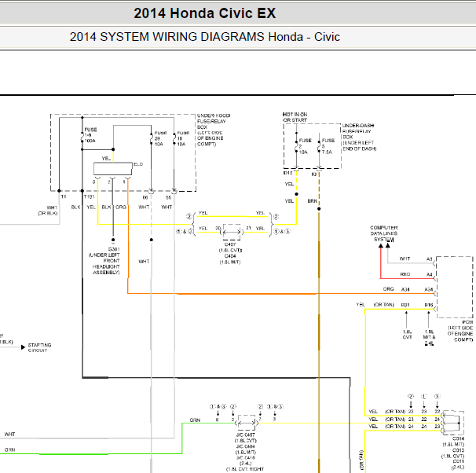Click the PCM dashed component box
This screenshot has height=473, width=476.
(x=455, y=288)
